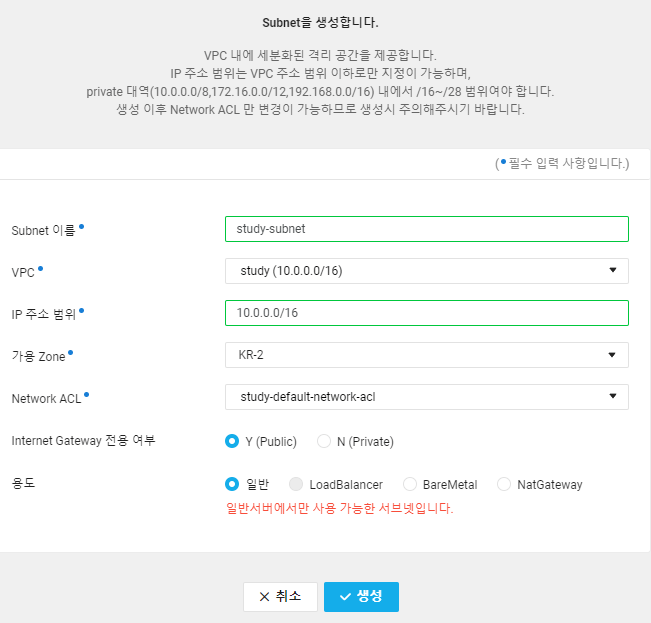Screen dimensions: 651x623
Task: Click the Internet Gateway 전용 여부 label
Action: pos(83,441)
